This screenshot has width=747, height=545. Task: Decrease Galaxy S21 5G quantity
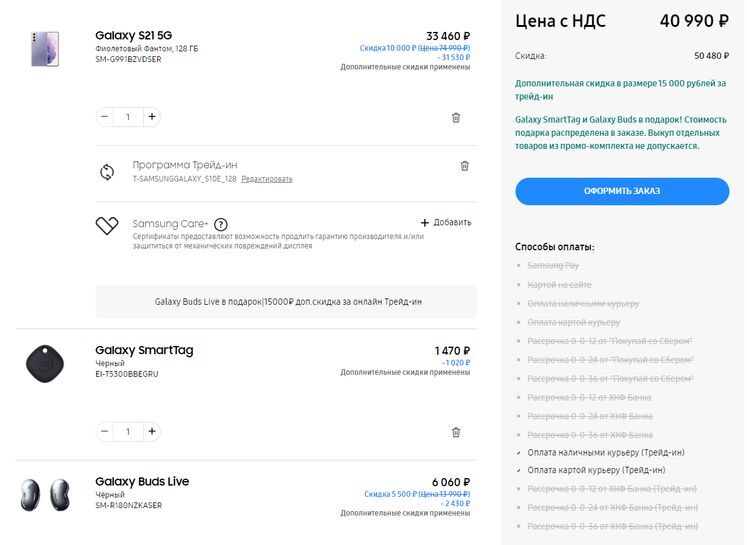pos(105,117)
